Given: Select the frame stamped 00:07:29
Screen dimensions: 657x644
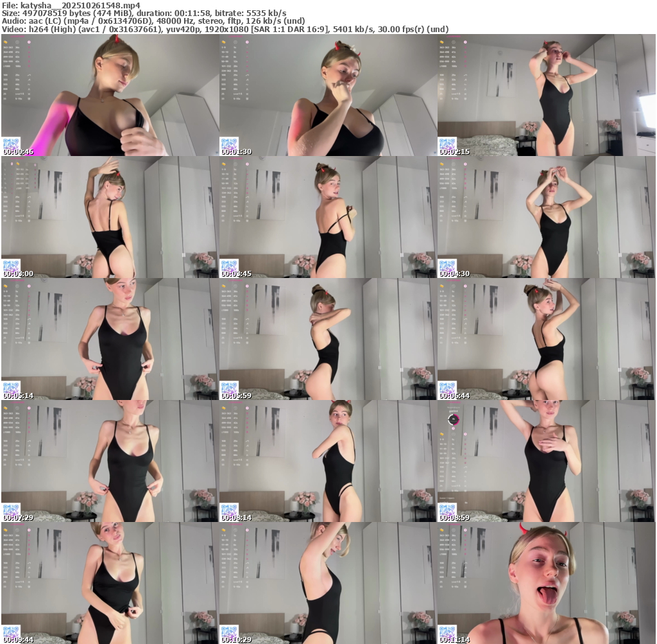Looking at the screenshot, I should pyautogui.click(x=110, y=461).
